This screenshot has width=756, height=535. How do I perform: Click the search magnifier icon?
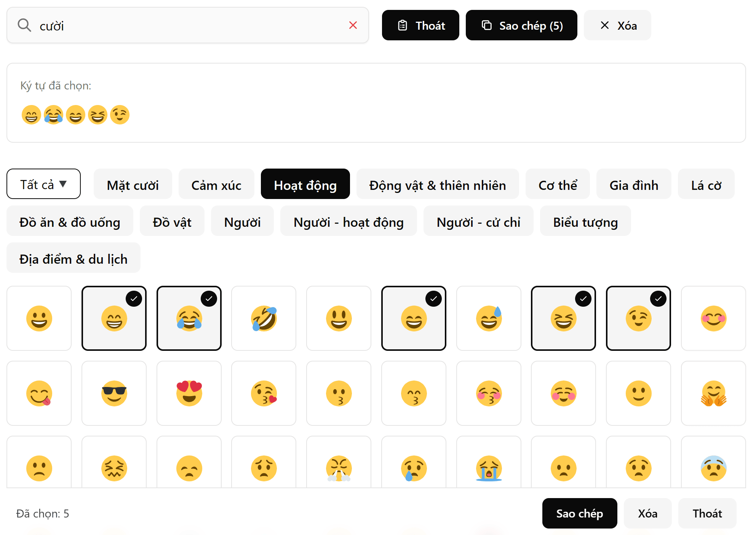[x=24, y=25]
